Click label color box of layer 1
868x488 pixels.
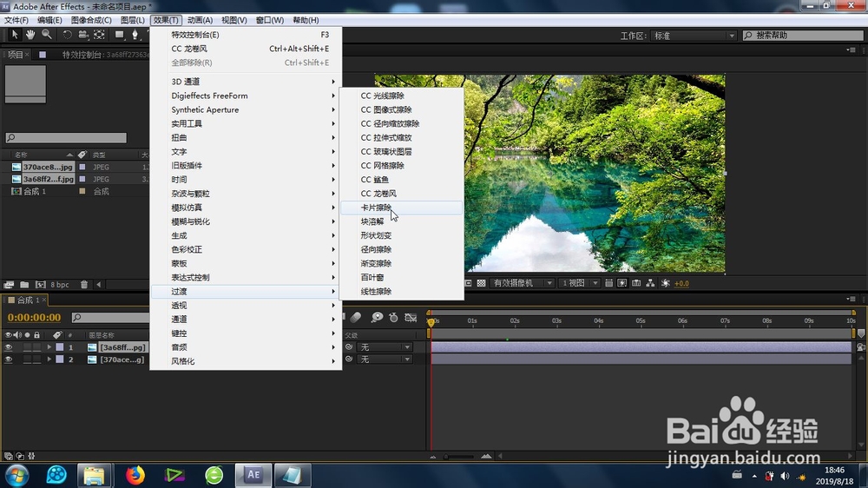pos(60,347)
